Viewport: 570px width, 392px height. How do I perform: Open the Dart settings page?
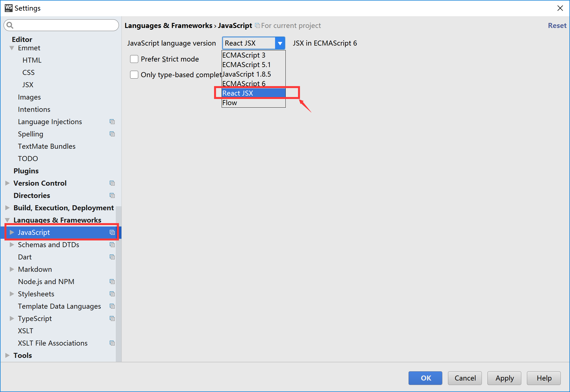click(25, 257)
